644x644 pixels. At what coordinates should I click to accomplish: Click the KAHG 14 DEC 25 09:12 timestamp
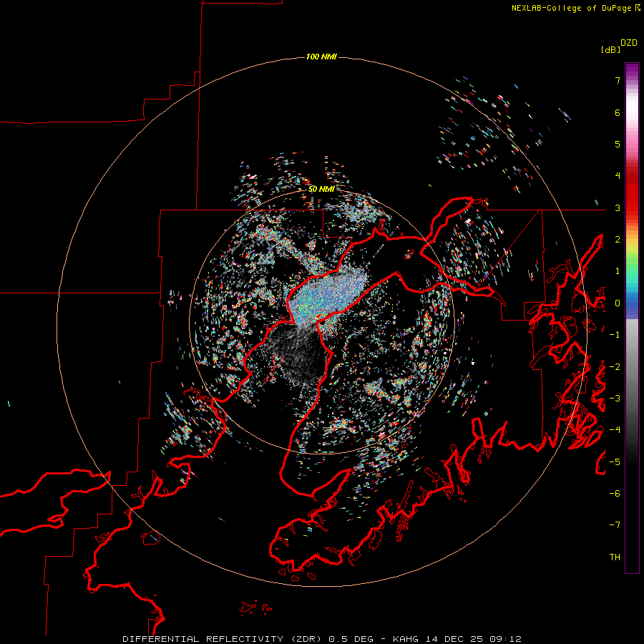(x=457, y=639)
